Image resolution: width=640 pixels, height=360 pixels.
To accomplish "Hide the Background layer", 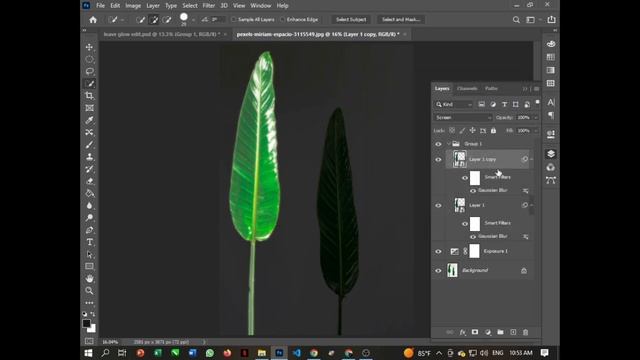I will pos(438,270).
